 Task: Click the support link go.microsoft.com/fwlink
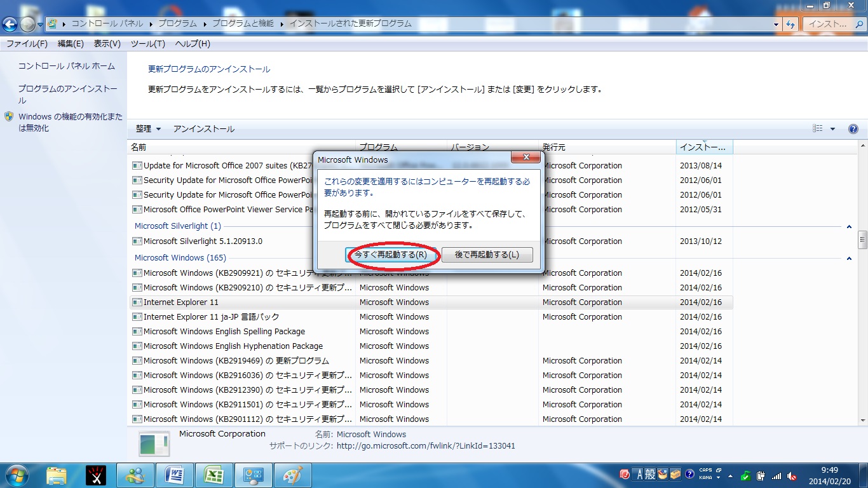(426, 446)
